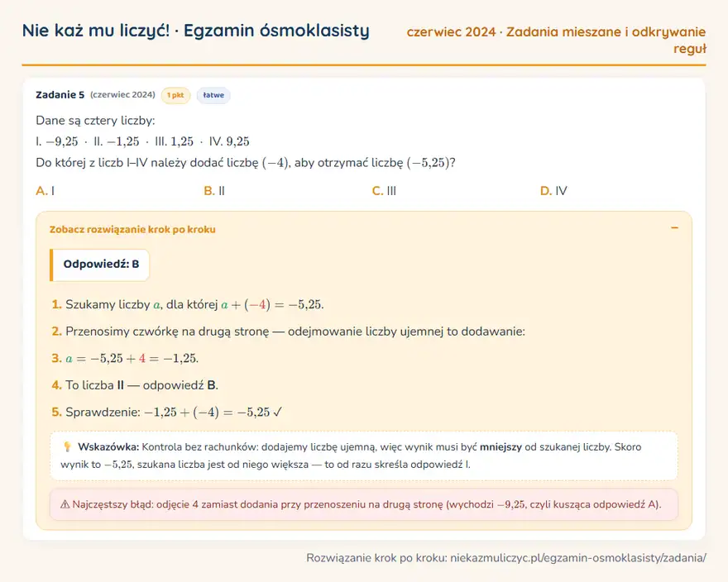Screen dimensions: 728x582
Task: Select answer option B. II
Action: click(x=214, y=191)
